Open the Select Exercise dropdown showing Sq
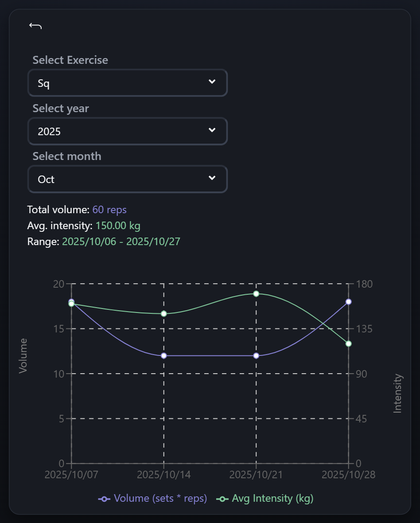 pos(127,83)
